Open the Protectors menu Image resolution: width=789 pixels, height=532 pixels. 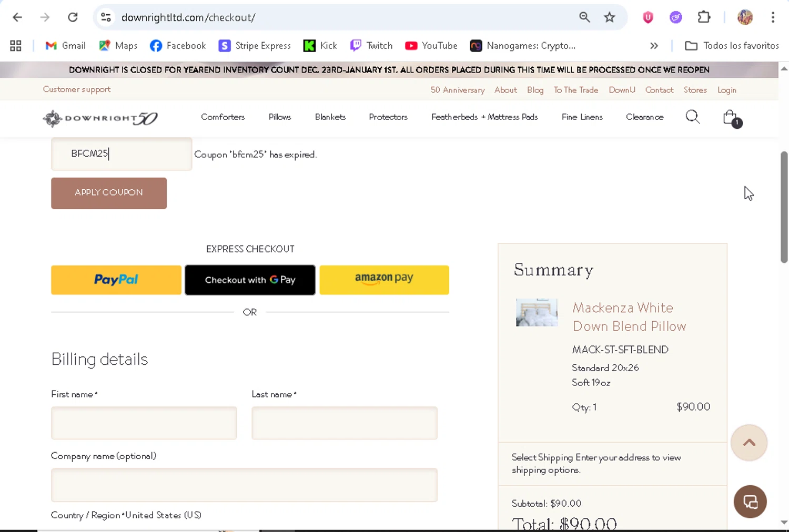tap(388, 117)
